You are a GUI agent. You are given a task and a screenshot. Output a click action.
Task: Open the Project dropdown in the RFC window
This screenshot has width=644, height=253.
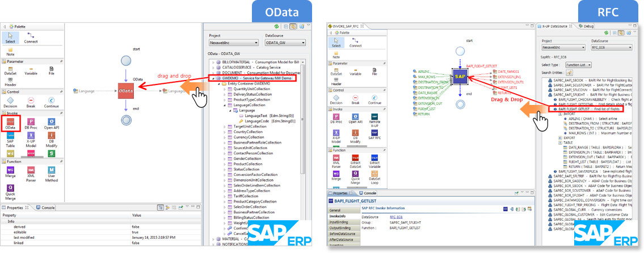[564, 47]
